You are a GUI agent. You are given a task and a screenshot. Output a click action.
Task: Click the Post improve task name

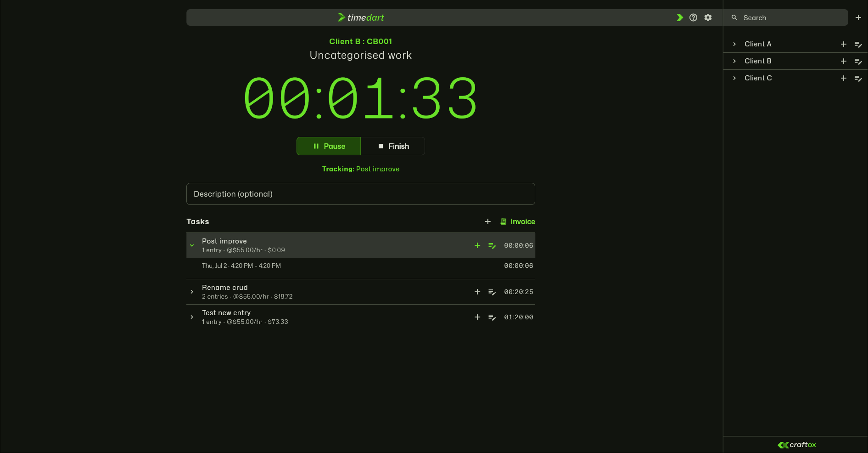click(x=224, y=241)
